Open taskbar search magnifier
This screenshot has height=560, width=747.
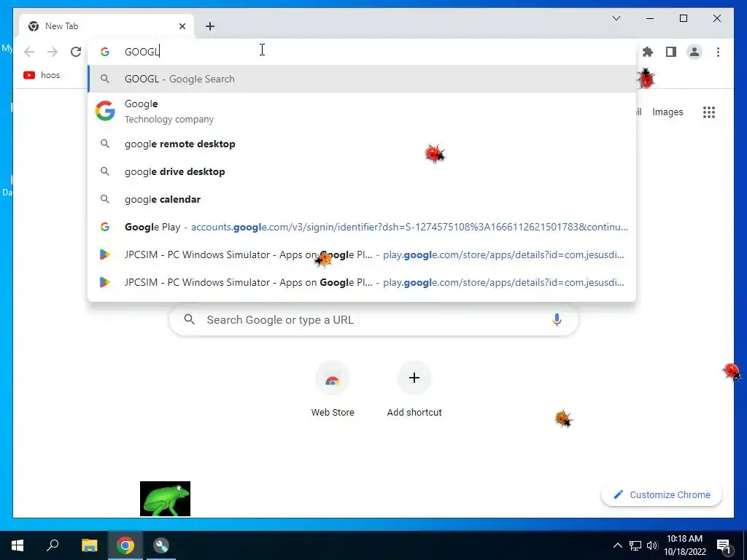pos(53,545)
